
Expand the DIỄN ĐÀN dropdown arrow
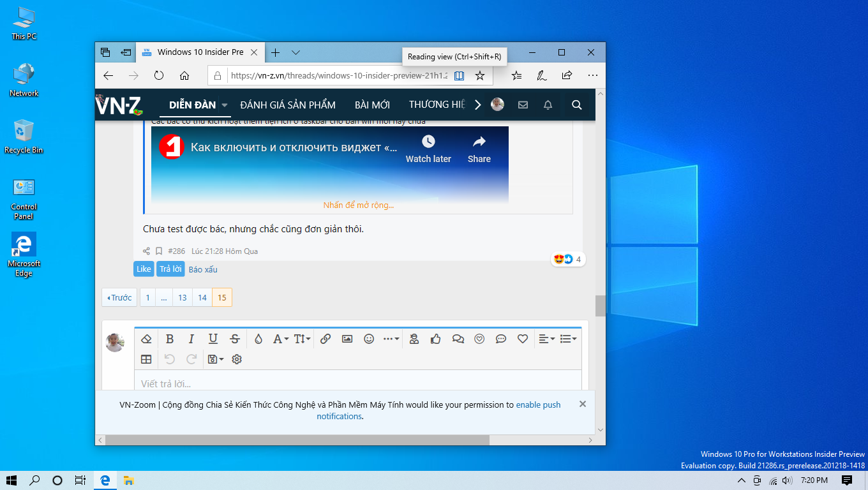(x=225, y=105)
